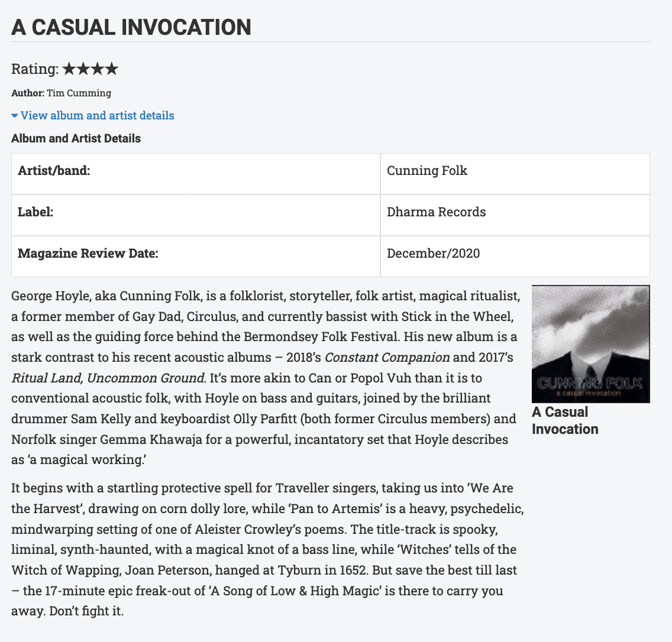Click the A CASUAL INVOCATION page heading
Image resolution: width=672 pixels, height=642 pixels.
pos(131,27)
